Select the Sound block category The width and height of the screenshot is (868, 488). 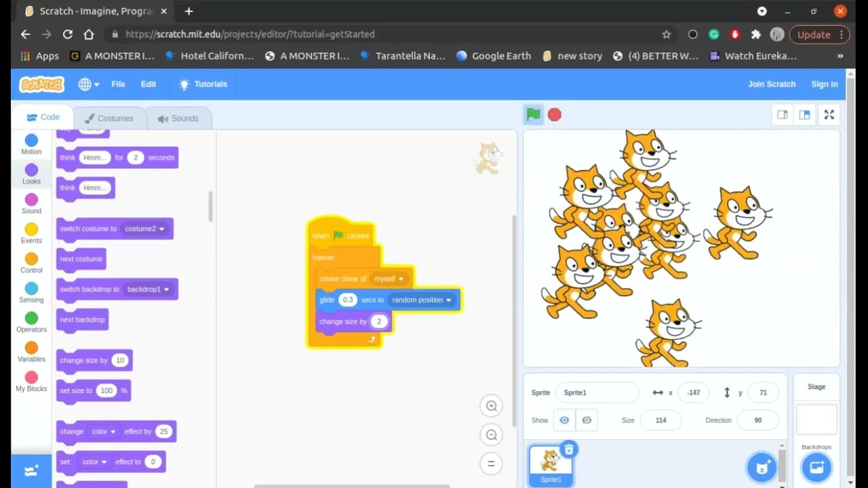(x=31, y=203)
